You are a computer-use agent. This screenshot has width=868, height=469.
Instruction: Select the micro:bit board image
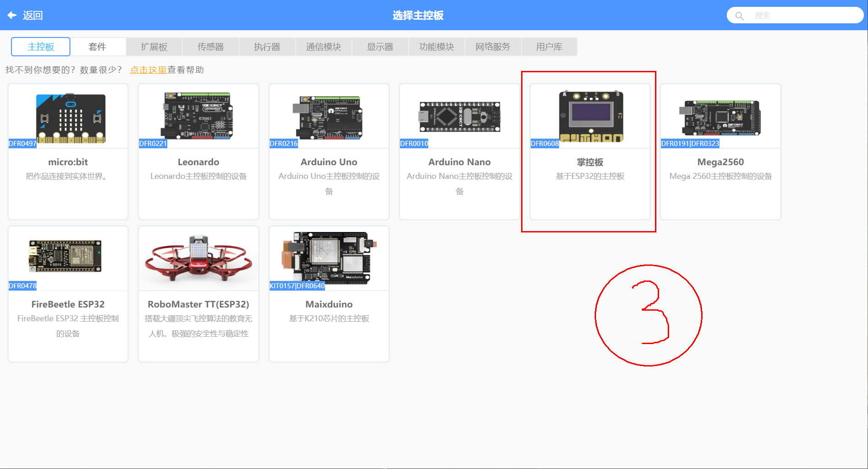pyautogui.click(x=71, y=118)
